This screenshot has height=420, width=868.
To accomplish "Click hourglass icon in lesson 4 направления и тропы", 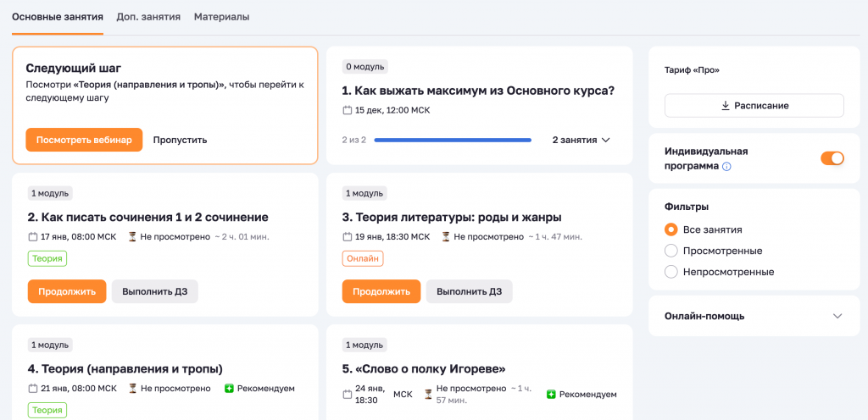I will point(132,389).
